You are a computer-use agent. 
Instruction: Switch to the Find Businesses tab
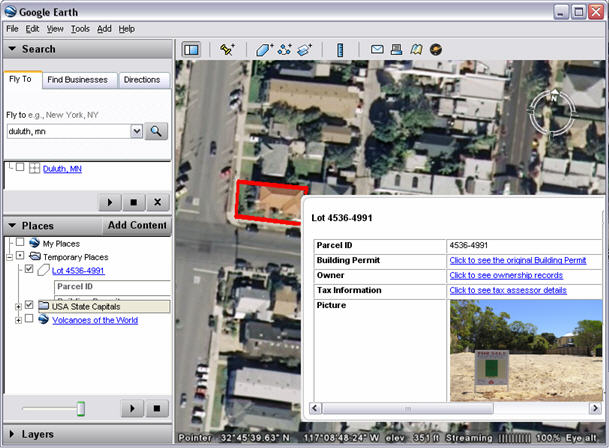point(78,80)
